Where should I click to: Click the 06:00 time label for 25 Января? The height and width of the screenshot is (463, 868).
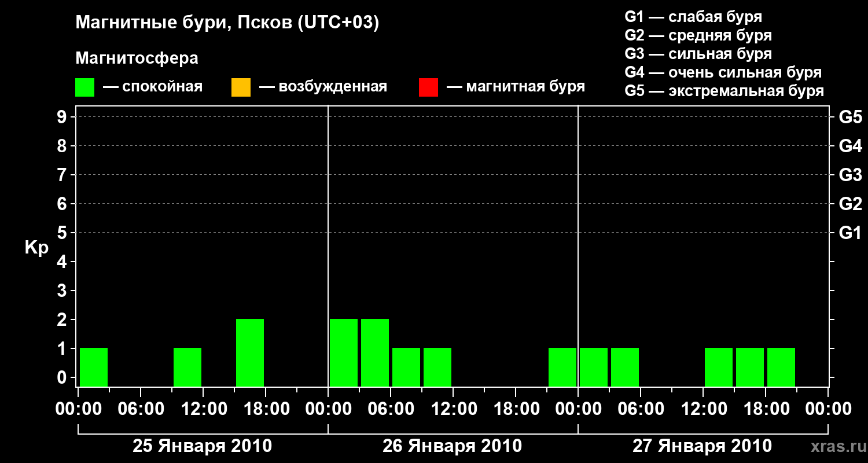tap(141, 409)
